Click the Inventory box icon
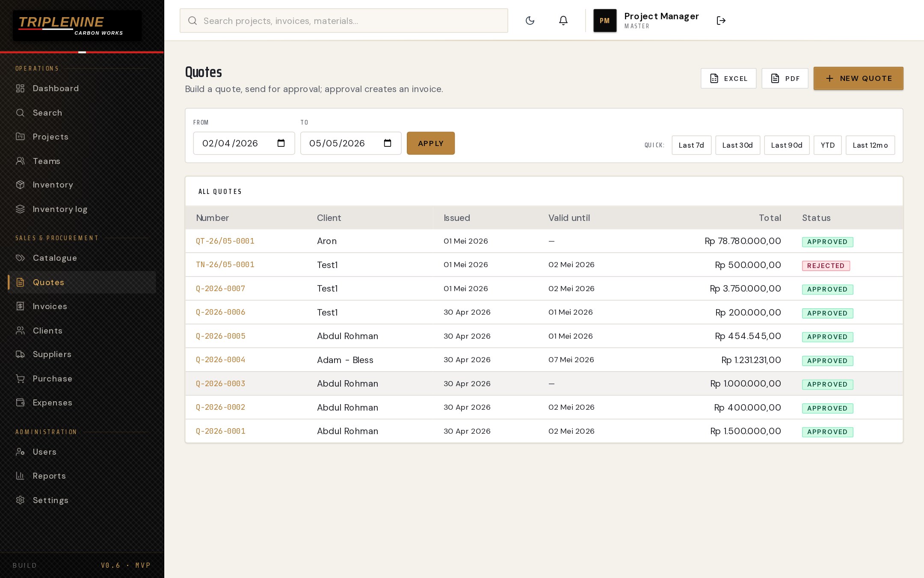Screen dimensions: 924x578 (20, 185)
